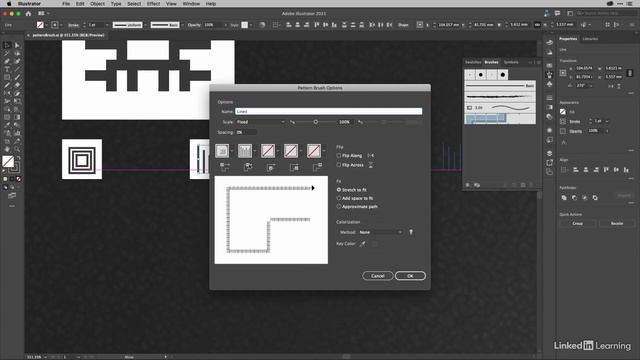Enable the Flip Across checkbox
Image resolution: width=640 pixels, height=360 pixels.
(x=338, y=165)
